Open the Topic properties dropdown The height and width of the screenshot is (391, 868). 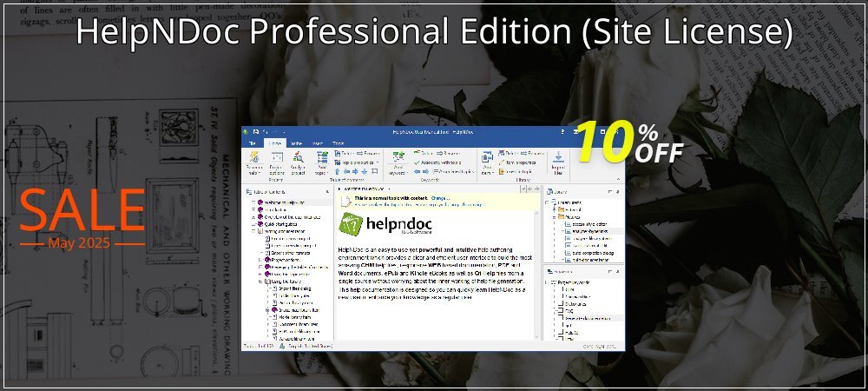(x=357, y=162)
